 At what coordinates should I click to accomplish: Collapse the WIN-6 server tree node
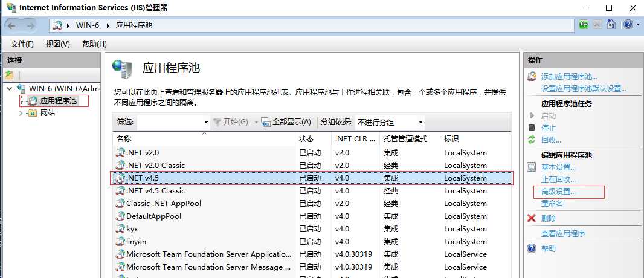point(10,88)
